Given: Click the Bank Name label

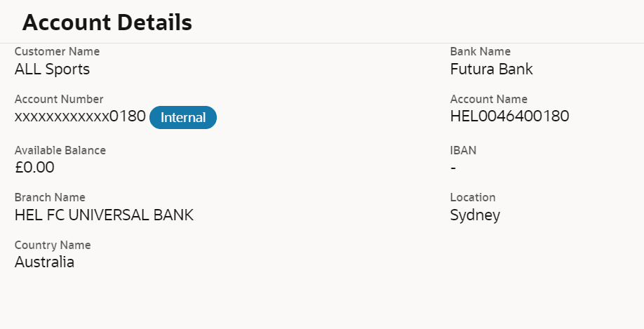Looking at the screenshot, I should pyautogui.click(x=481, y=52).
